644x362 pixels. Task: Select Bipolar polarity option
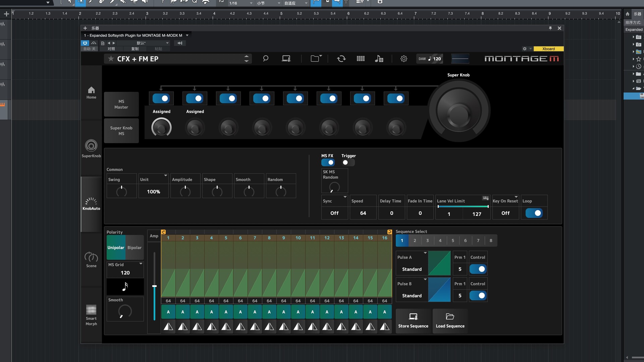coord(135,248)
